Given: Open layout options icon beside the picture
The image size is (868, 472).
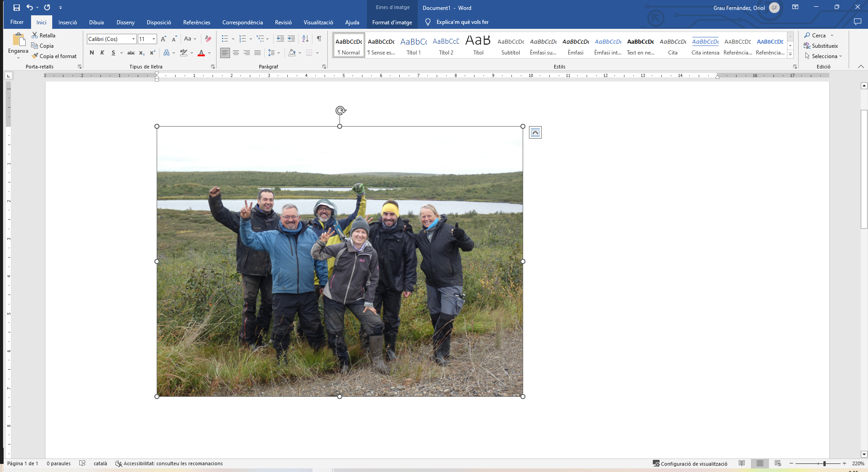Looking at the screenshot, I should pyautogui.click(x=535, y=132).
